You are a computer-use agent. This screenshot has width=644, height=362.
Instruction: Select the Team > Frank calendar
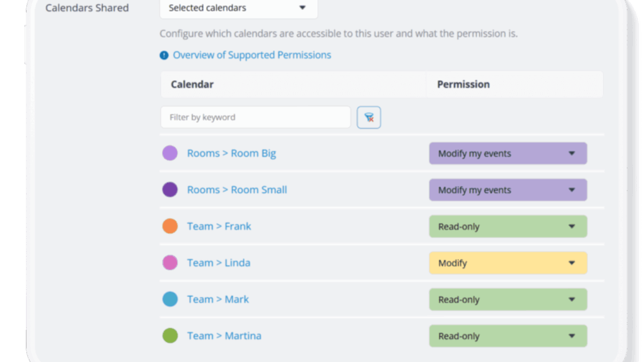click(219, 226)
